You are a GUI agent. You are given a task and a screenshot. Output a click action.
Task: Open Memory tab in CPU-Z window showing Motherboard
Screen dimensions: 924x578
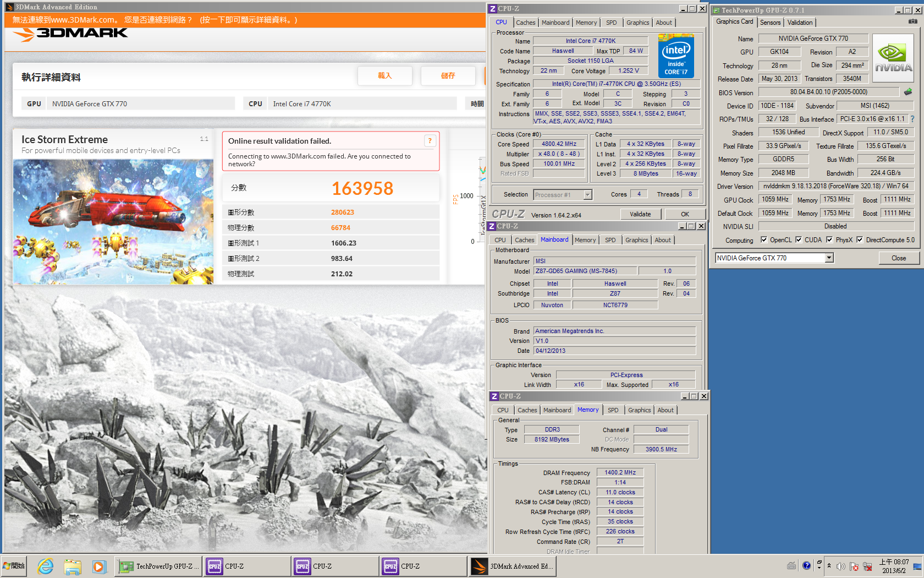[585, 240]
